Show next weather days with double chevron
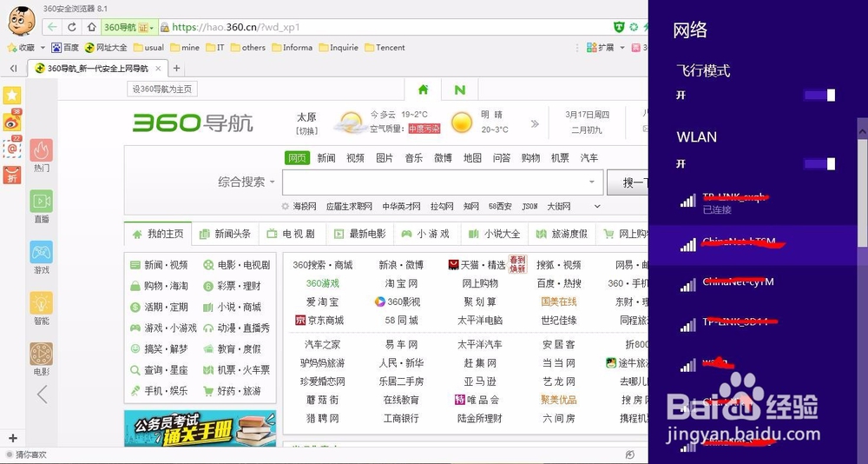 535,123
